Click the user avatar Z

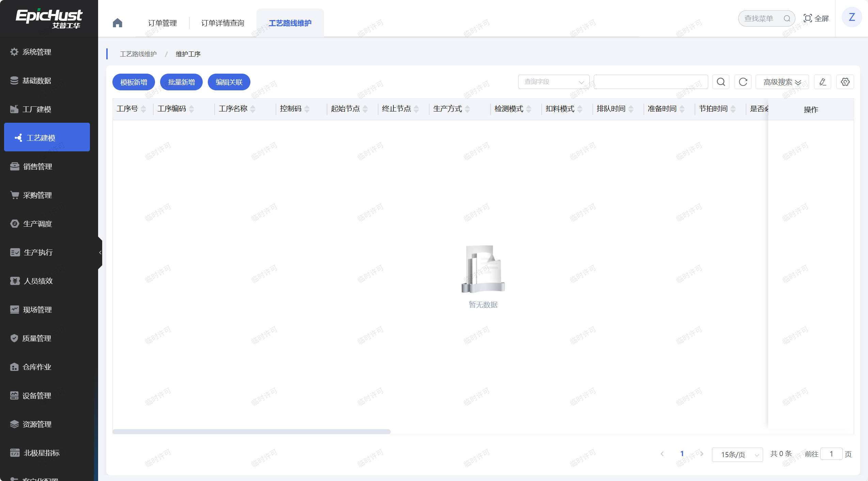(852, 17)
